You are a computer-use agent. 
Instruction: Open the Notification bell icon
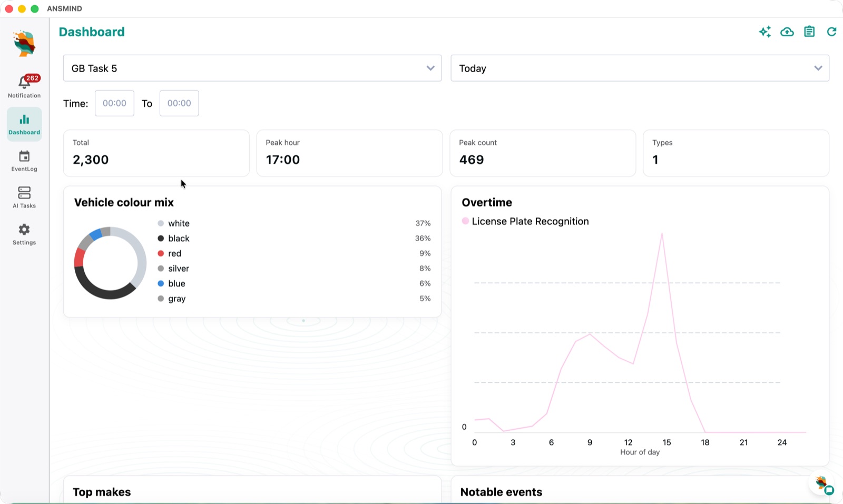[x=24, y=82]
